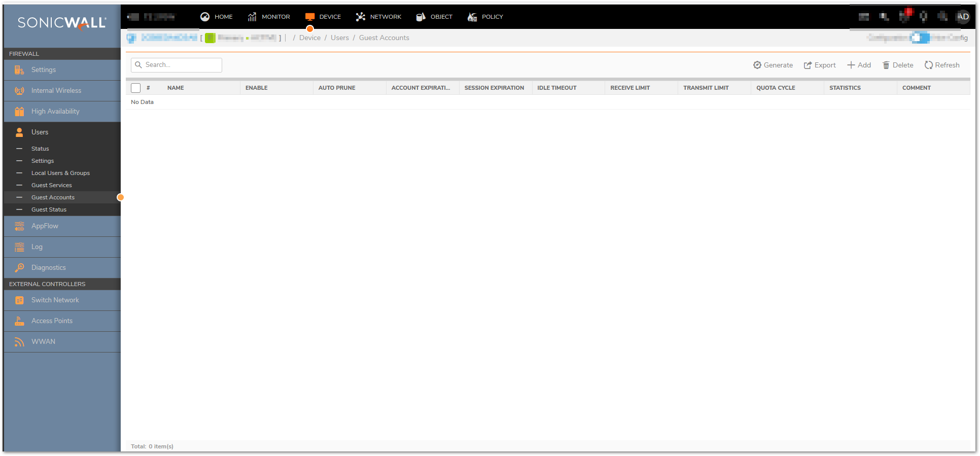Viewport: 980px width, 456px height.
Task: Sort table by NAME column header
Action: pyautogui.click(x=176, y=88)
